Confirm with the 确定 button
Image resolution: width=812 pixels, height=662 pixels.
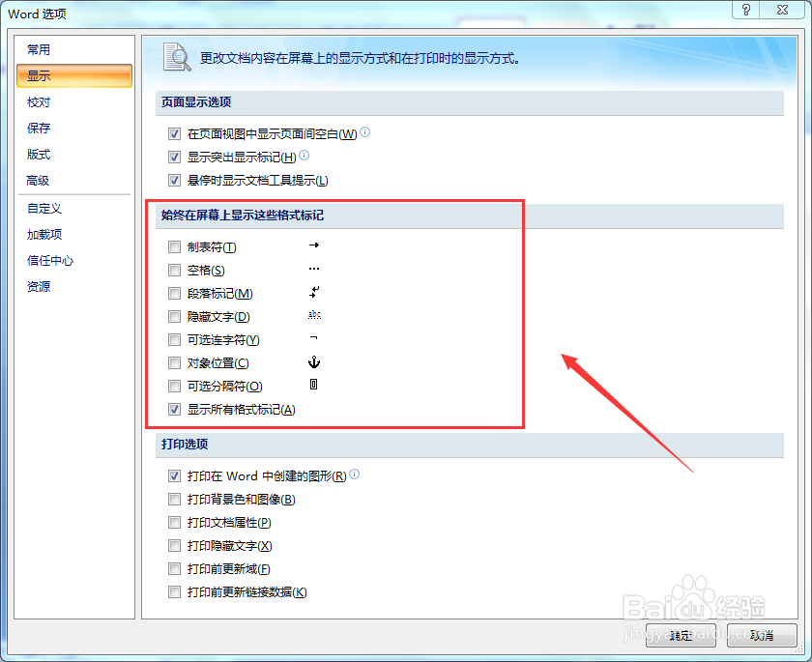[x=681, y=635]
